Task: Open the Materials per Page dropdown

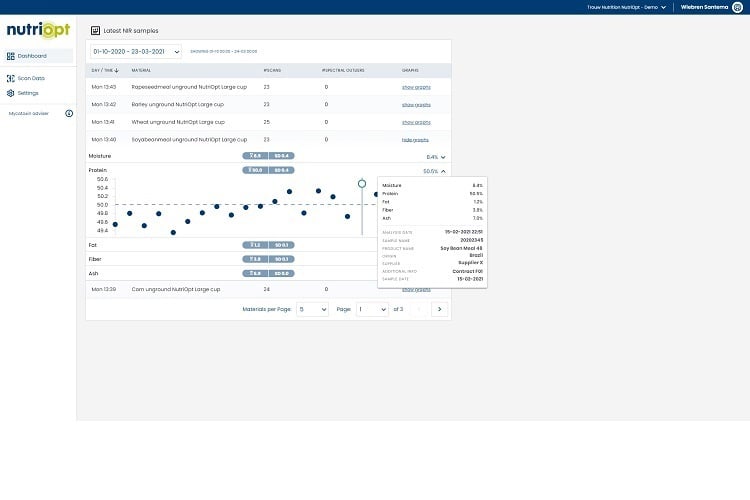Action: [311, 309]
